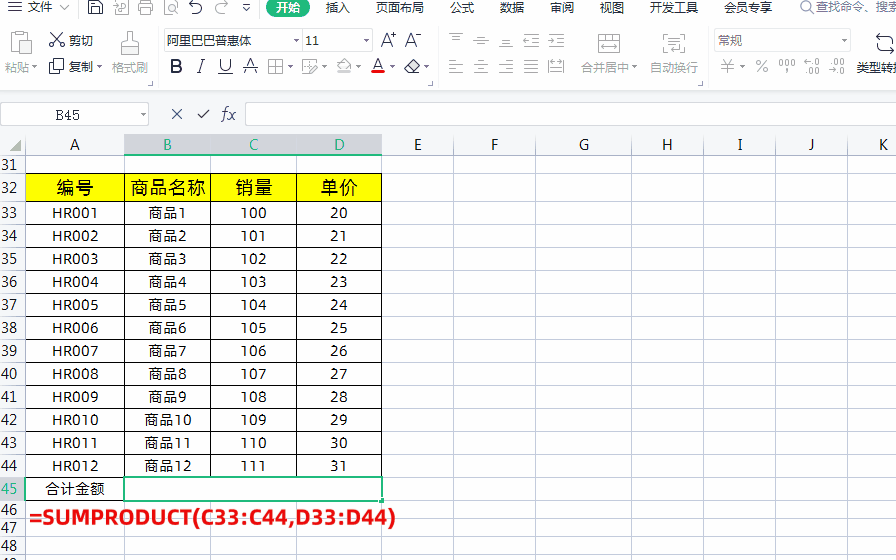896x560 pixels.
Task: Toggle italic formatting
Action: pyautogui.click(x=200, y=67)
